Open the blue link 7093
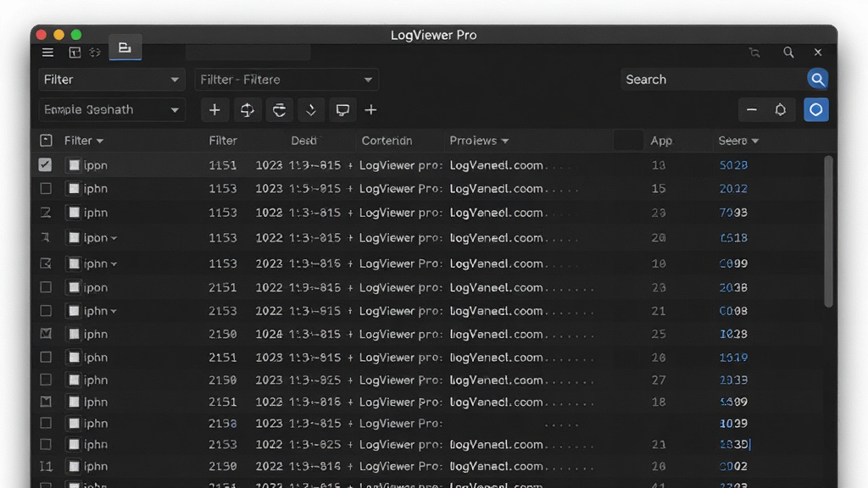This screenshot has width=868, height=488. click(x=733, y=213)
